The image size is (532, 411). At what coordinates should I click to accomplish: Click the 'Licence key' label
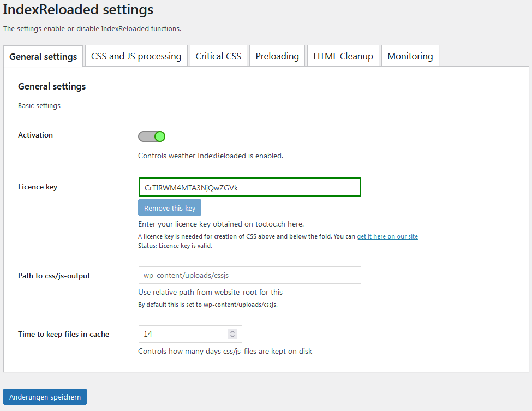[38, 187]
